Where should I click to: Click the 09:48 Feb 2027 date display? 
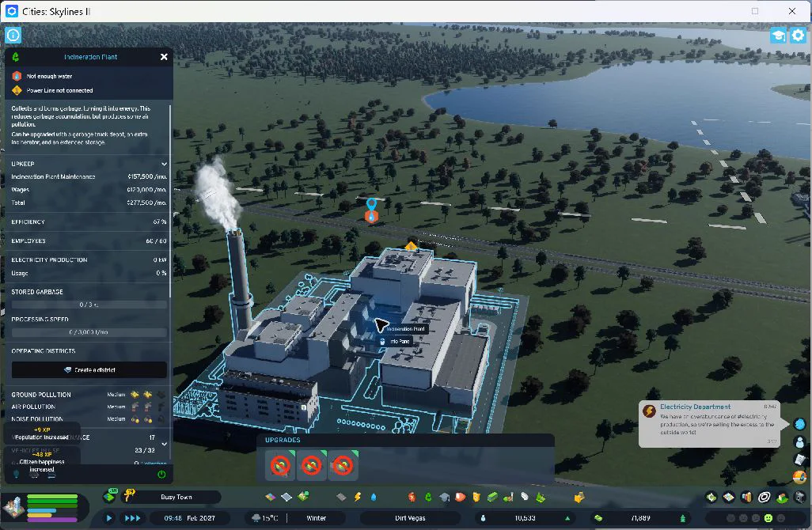click(x=189, y=517)
